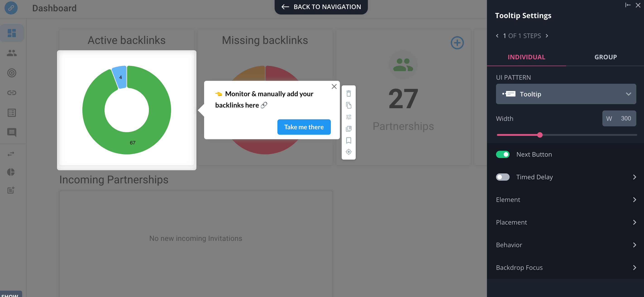The height and width of the screenshot is (297, 644).
Task: Toggle the Next Button switch on
Action: click(503, 154)
